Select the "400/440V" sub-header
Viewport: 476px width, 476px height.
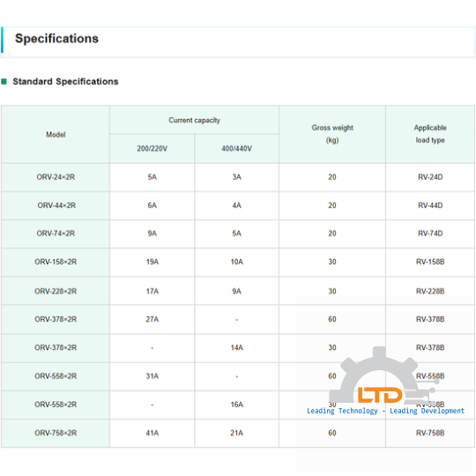pyautogui.click(x=236, y=148)
